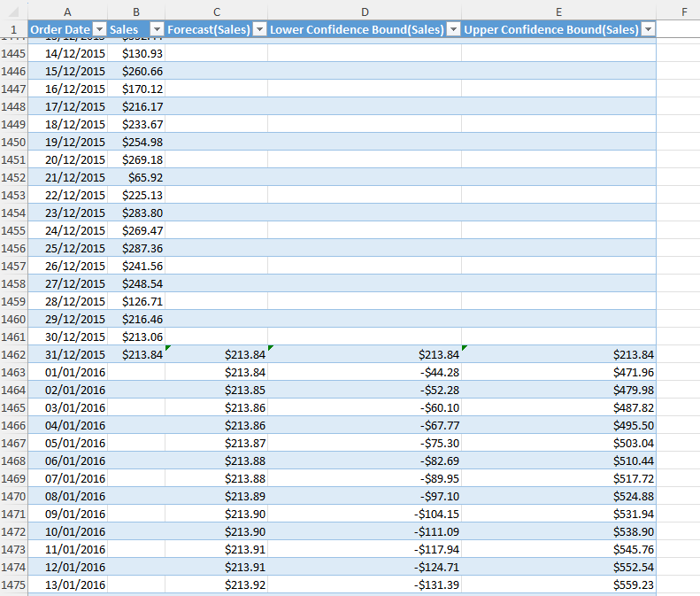The width and height of the screenshot is (700, 596).
Task: Select column F header
Action: tap(684, 11)
